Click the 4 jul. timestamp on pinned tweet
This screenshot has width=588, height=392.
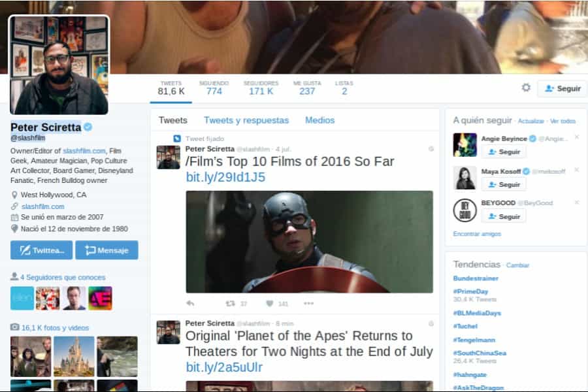[x=284, y=150]
